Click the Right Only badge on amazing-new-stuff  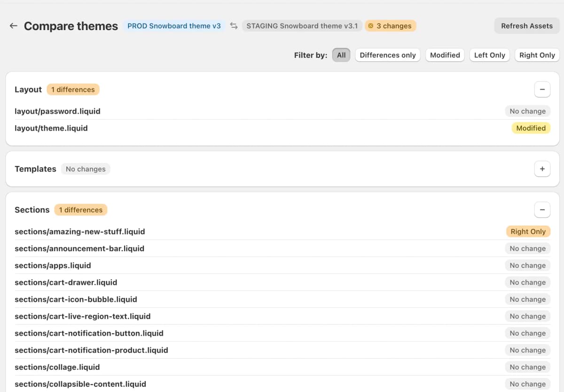pos(528,231)
